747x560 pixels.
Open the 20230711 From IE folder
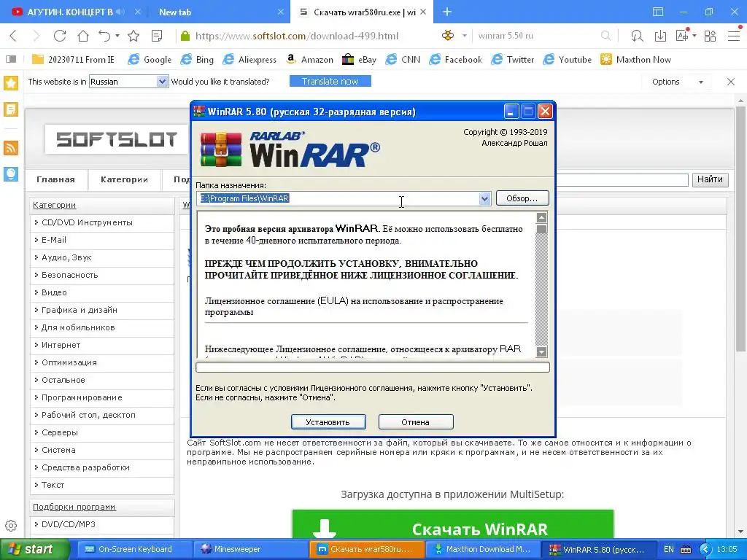coord(73,59)
